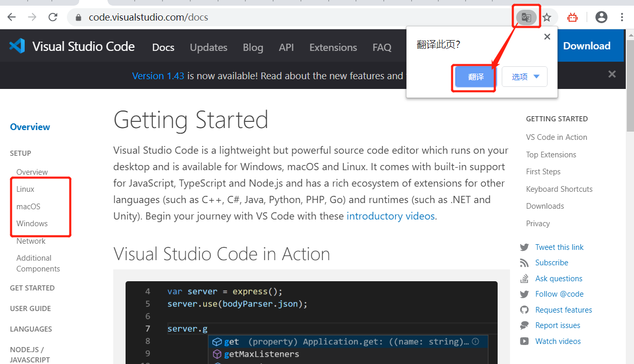Open the Version 1.43 link
Image resolution: width=634 pixels, height=364 pixels.
click(158, 76)
